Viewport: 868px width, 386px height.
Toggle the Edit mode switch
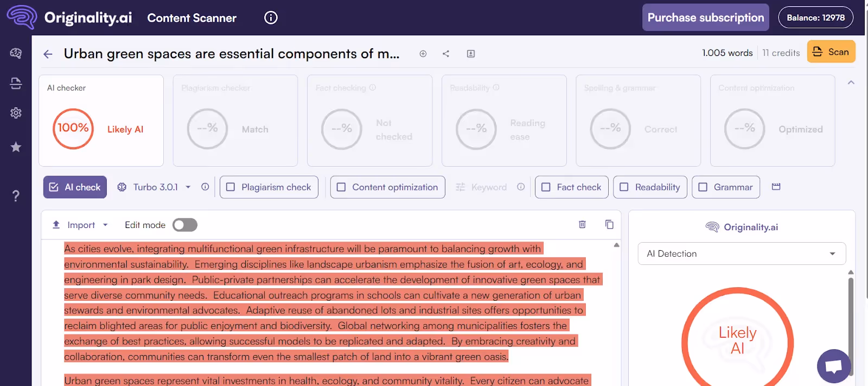185,225
